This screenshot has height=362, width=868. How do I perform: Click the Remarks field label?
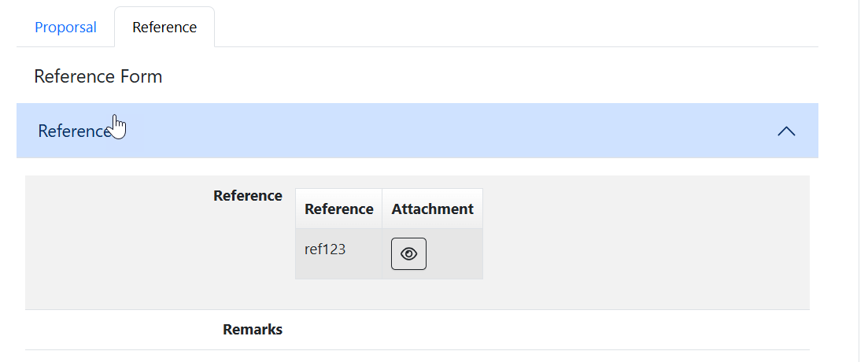pyautogui.click(x=252, y=330)
